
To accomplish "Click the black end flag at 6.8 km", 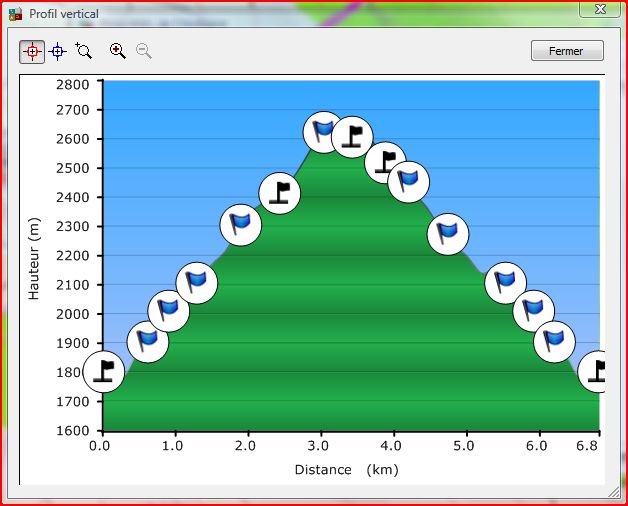I will point(597,371).
